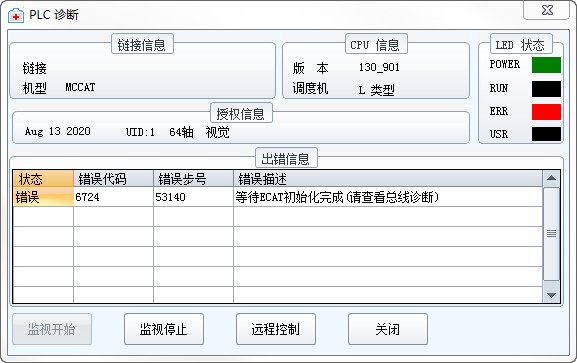Click the 监视停止 button
Screen dimensions: 577x363
(x=164, y=329)
